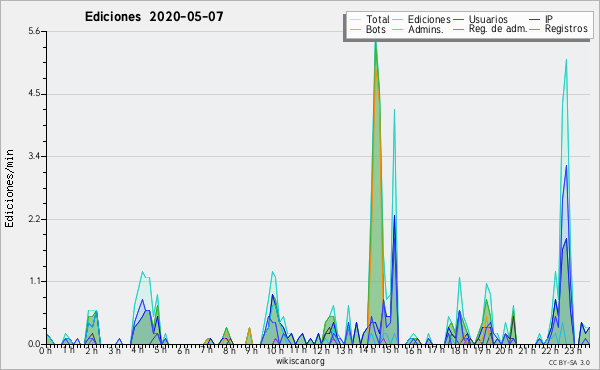This screenshot has height=370, width=600.
Task: Click the '10 h' x-axis label
Action: 275,351
